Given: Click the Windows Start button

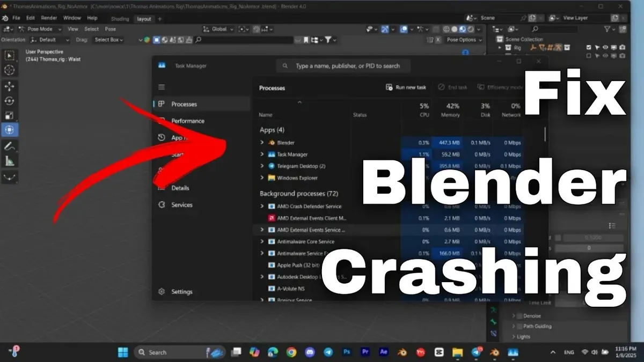Looking at the screenshot, I should 123,352.
